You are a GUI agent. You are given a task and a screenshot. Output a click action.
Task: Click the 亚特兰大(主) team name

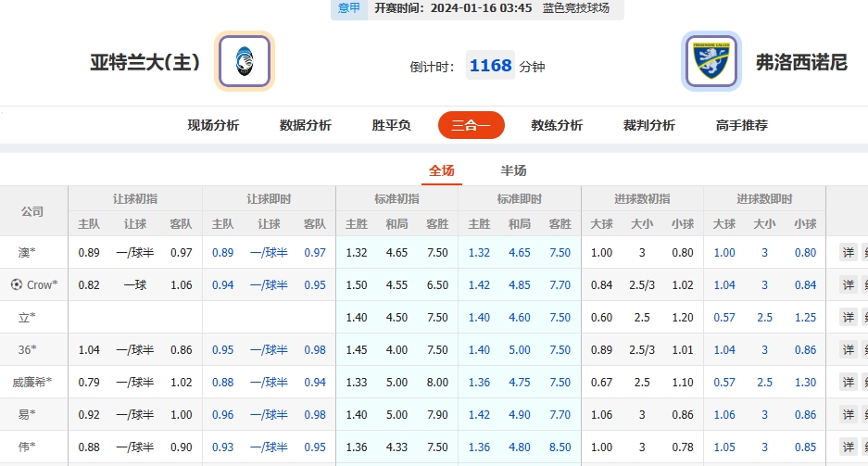145,63
